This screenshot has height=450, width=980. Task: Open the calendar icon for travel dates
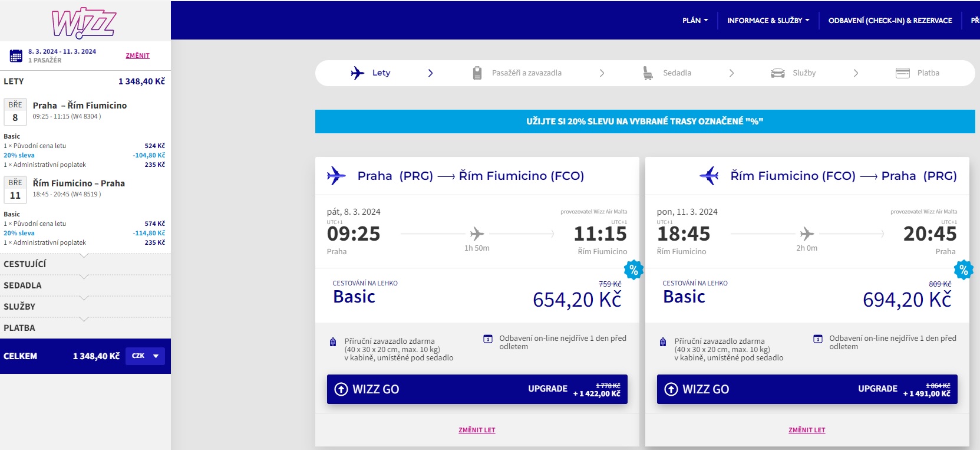[16, 56]
